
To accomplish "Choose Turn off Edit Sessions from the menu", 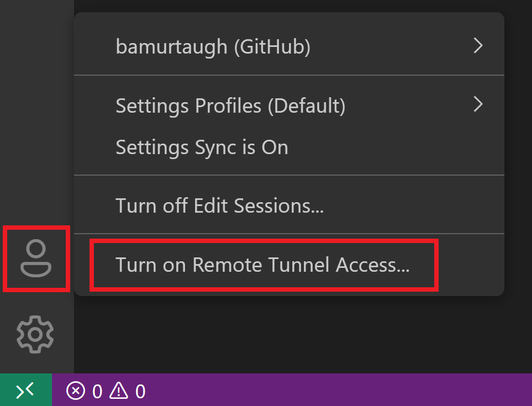I will pyautogui.click(x=219, y=205).
